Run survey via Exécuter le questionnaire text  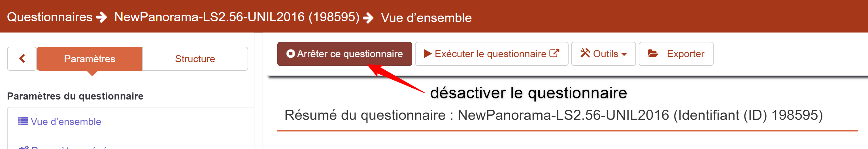[x=490, y=54]
